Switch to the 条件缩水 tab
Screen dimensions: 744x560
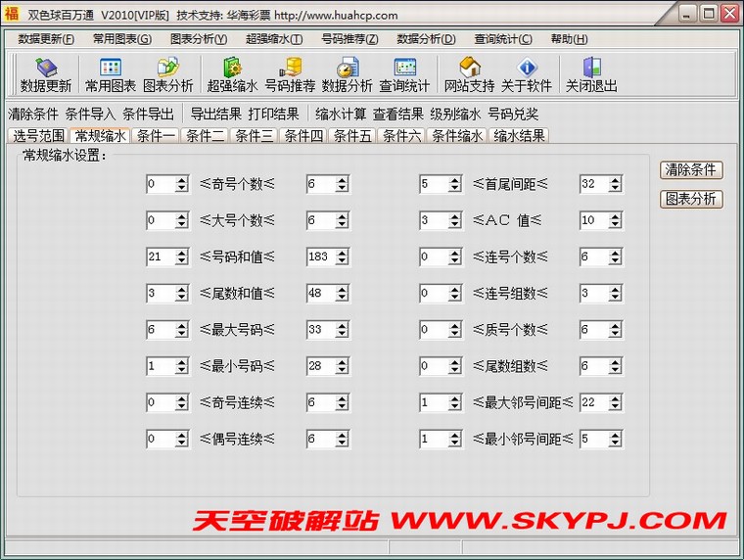pyautogui.click(x=457, y=136)
